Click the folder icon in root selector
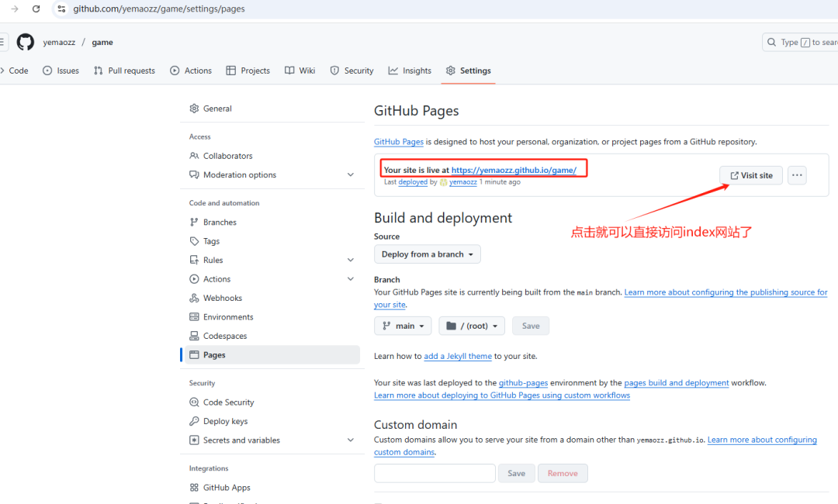Viewport: 838px width, 504px height. click(451, 326)
